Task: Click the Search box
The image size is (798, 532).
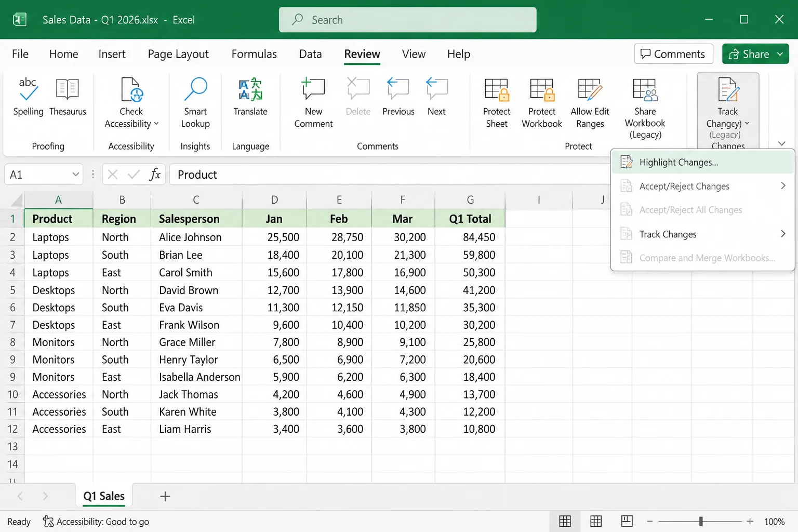Action: [x=407, y=20]
